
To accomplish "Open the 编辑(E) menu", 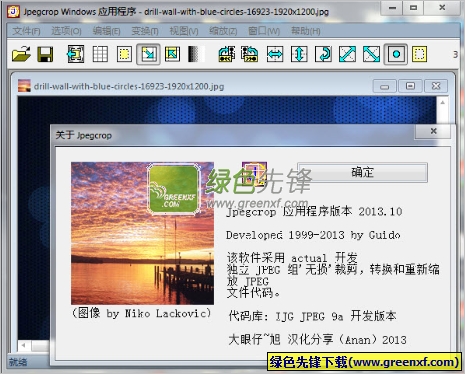I will coord(106,31).
